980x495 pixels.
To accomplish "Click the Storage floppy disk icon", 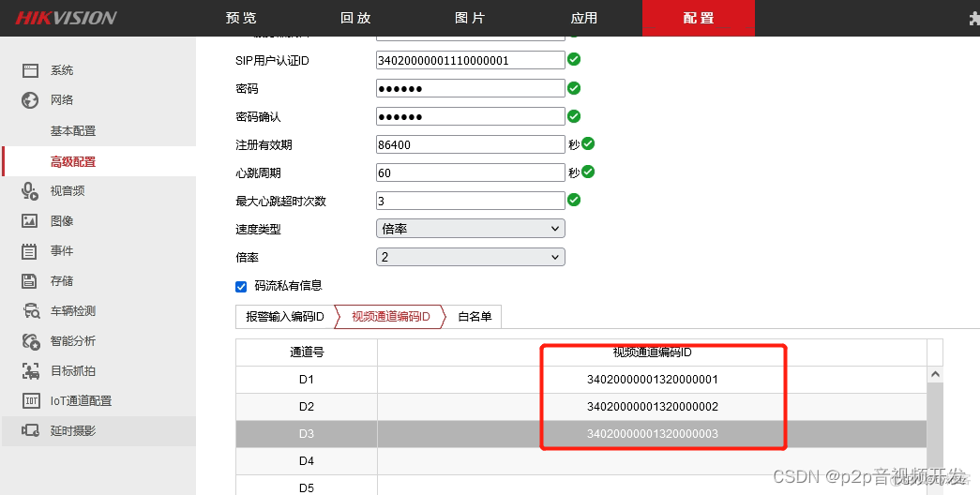I will 29,281.
